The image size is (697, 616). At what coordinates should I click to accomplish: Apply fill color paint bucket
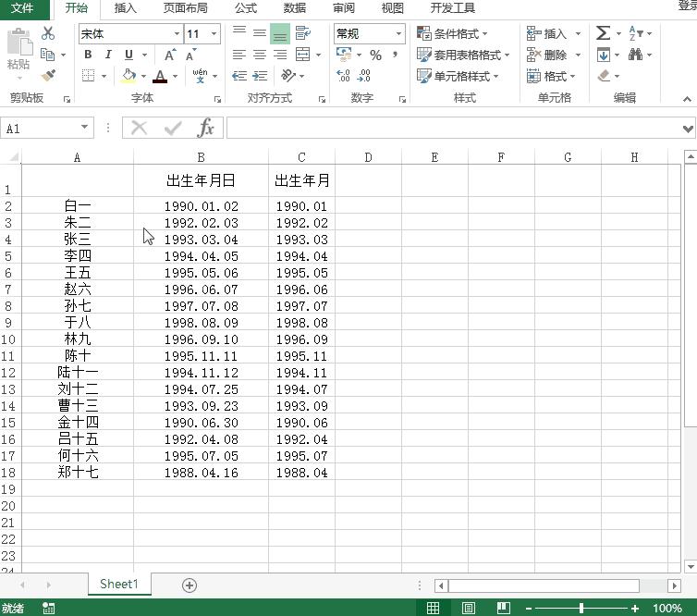tap(128, 76)
